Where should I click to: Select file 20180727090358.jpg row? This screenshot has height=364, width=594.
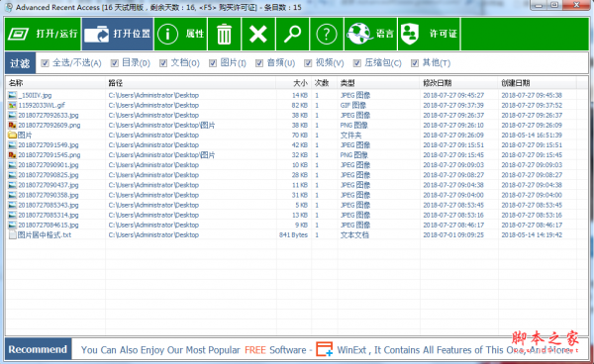click(297, 195)
